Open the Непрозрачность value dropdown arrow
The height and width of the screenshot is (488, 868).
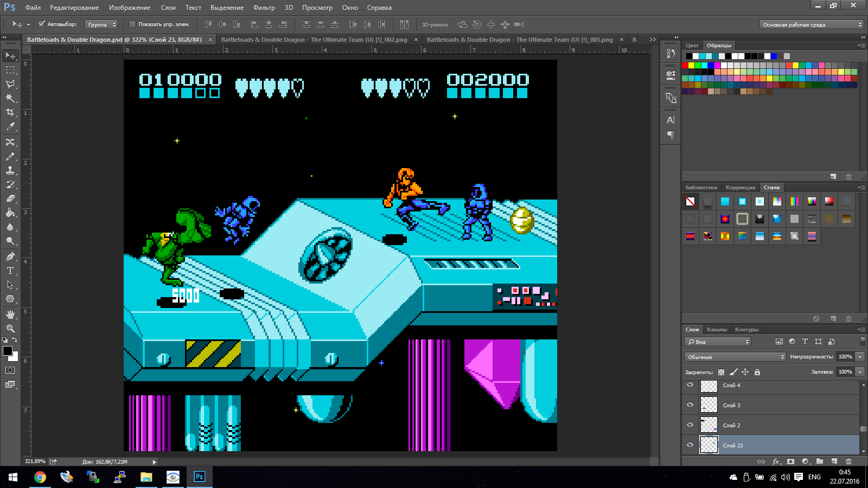860,357
